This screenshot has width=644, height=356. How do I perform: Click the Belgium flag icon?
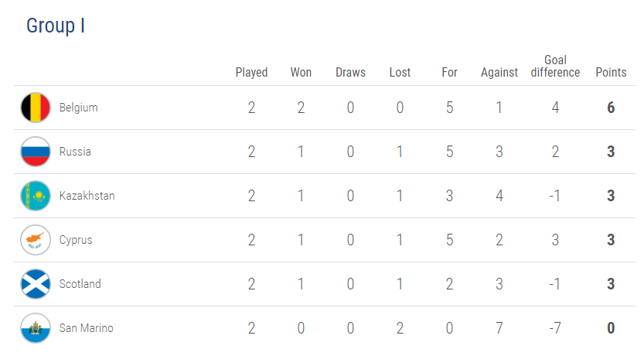(x=36, y=108)
